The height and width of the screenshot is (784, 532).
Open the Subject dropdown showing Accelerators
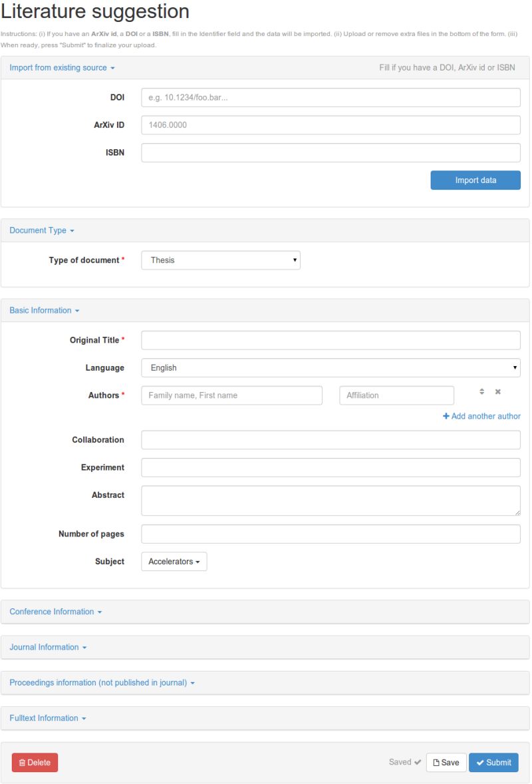174,561
